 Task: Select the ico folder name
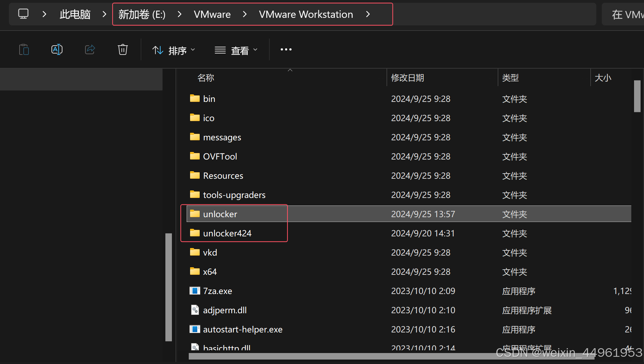pos(209,118)
